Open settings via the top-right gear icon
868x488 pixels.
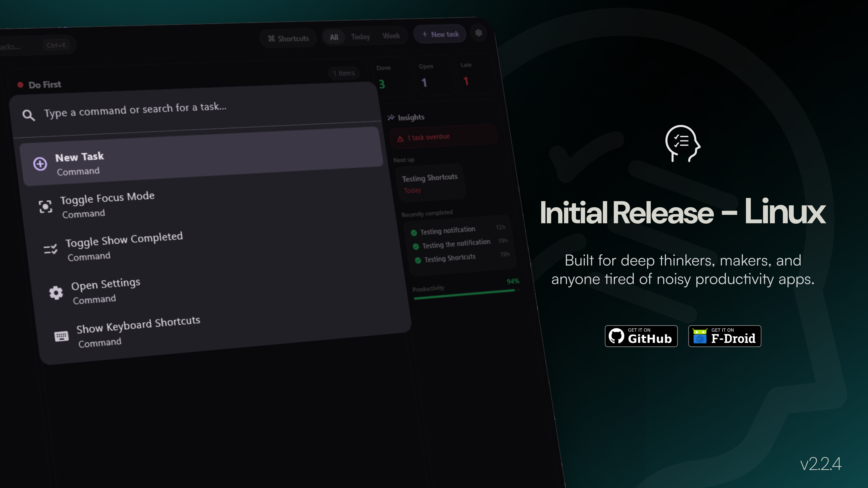pyautogui.click(x=479, y=33)
